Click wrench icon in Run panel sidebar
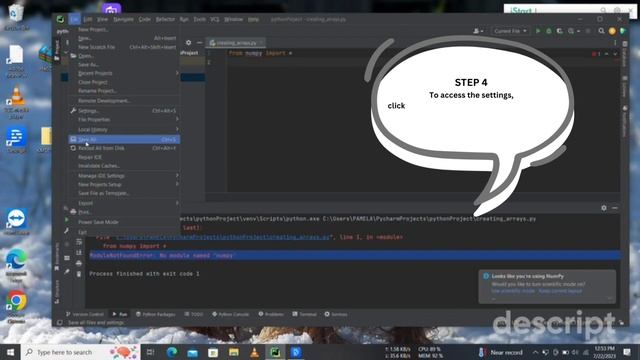 67,231
